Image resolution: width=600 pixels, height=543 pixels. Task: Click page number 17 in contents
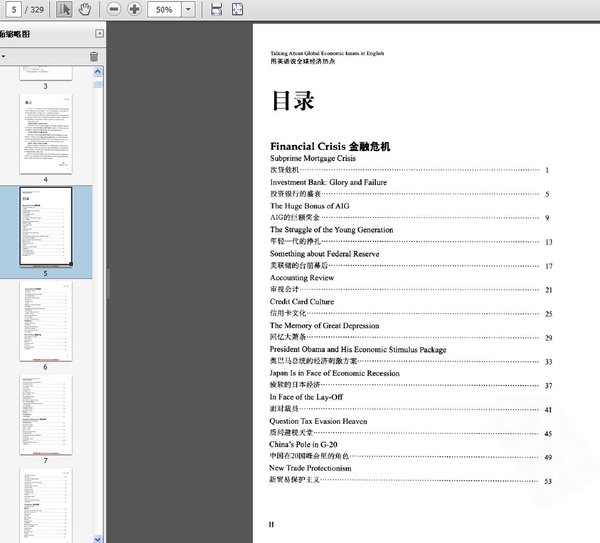[549, 266]
